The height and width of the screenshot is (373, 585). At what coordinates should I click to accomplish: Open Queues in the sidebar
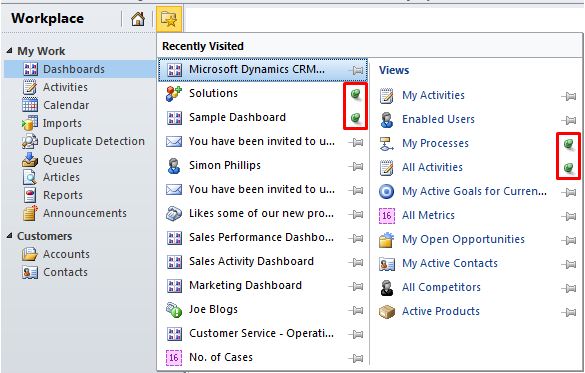pos(63,159)
